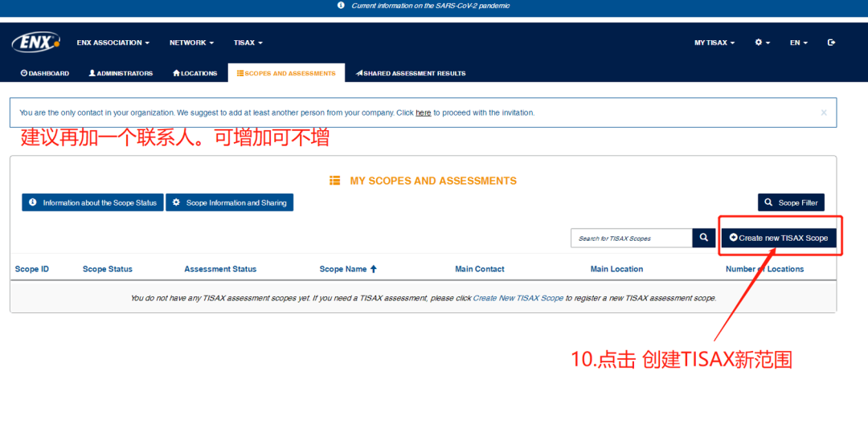The height and width of the screenshot is (424, 868).
Task: Focus the Search for TISAX Scopes field
Action: coord(631,238)
